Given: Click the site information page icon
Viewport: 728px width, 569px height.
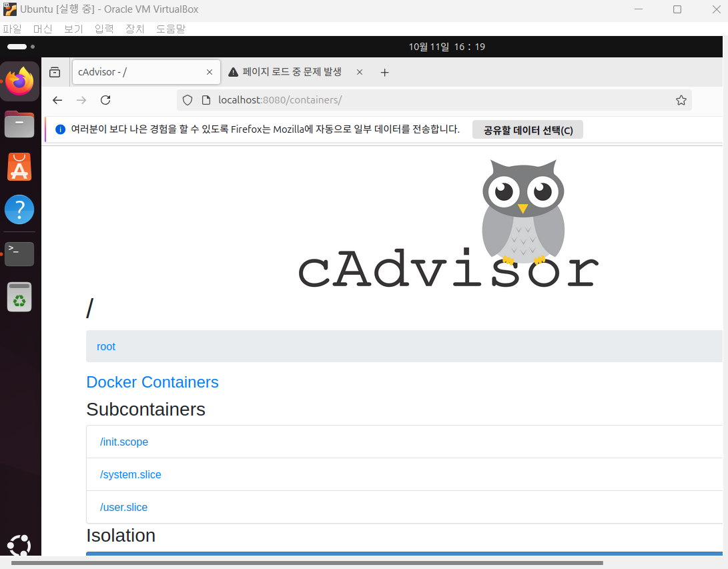Looking at the screenshot, I should [206, 100].
